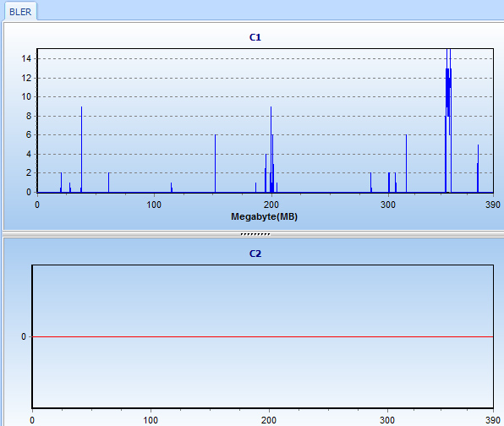Screen dimensions: 504x426
Task: Grab the splitter handle between C1 and C2 charts
Action: point(255,234)
